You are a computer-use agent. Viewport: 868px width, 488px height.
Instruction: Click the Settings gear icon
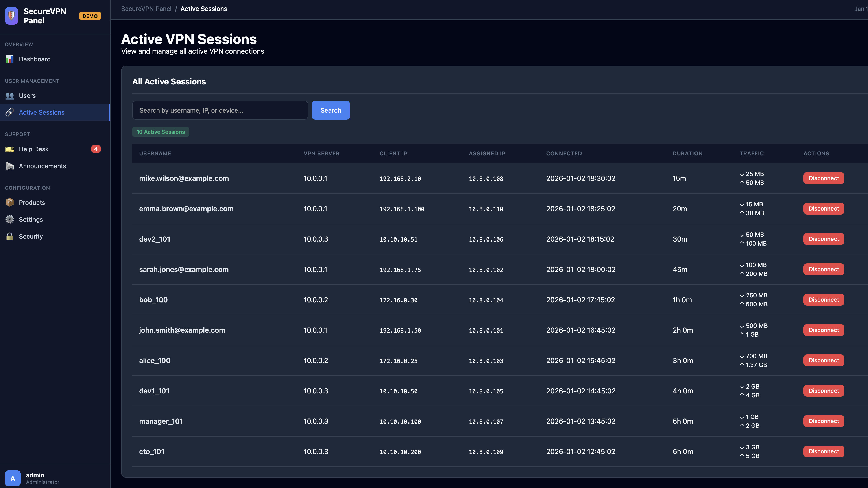(10, 219)
